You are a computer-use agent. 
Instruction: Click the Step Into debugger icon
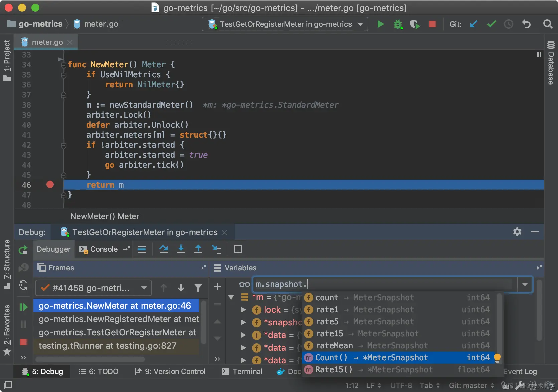coord(181,249)
